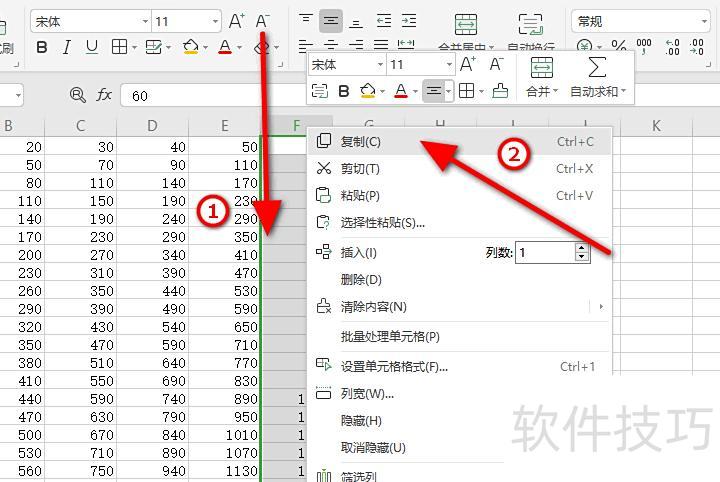Open mini toolbar font size dropdown
Image resolution: width=720 pixels, height=482 pixels.
pos(450,65)
